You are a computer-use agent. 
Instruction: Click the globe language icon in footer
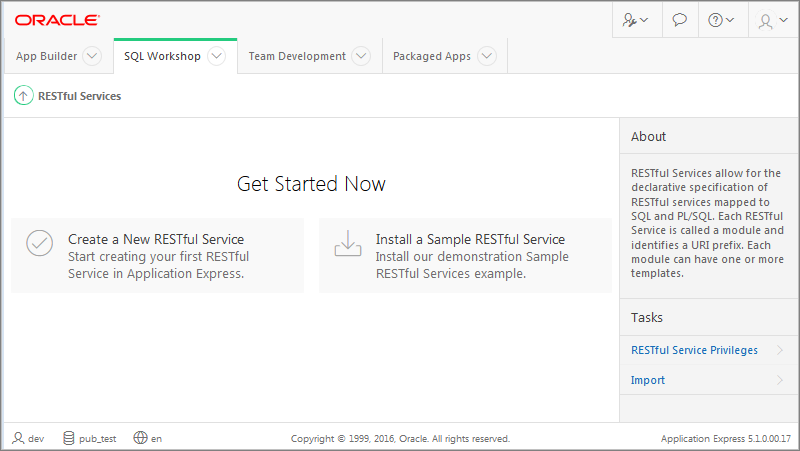point(140,438)
